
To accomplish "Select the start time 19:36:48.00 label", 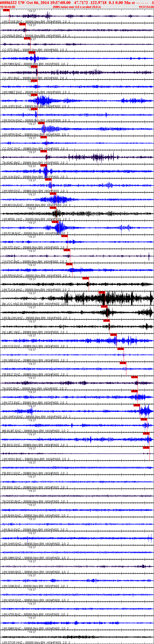I will [x=8, y=7].
